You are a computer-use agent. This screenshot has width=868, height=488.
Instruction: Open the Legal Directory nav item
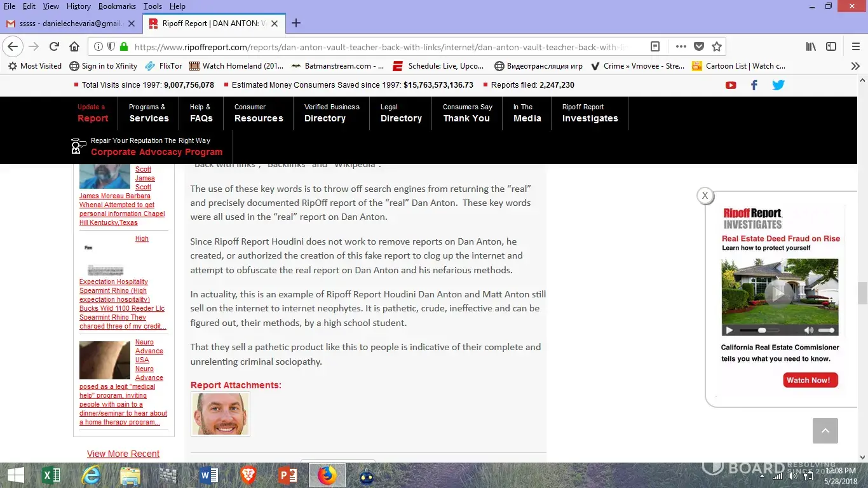pyautogui.click(x=401, y=113)
